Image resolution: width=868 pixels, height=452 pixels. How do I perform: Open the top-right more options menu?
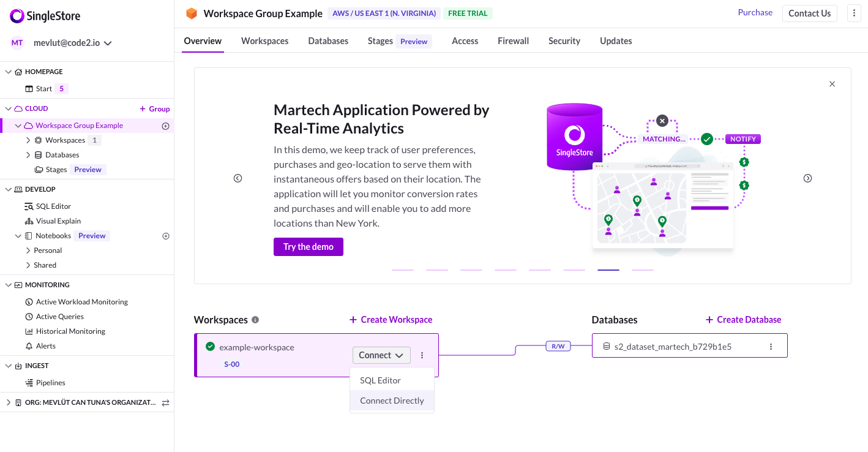click(854, 13)
